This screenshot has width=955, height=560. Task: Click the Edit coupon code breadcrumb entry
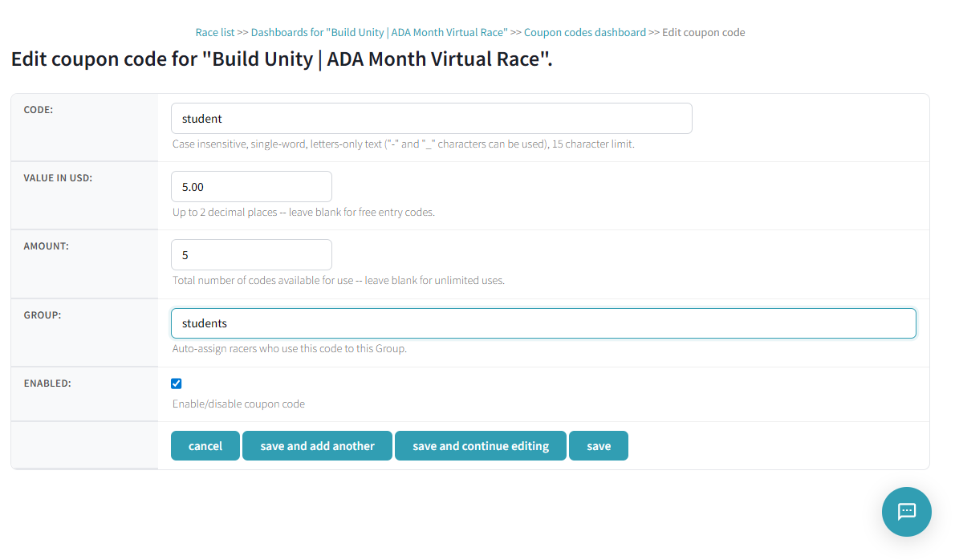pos(702,32)
